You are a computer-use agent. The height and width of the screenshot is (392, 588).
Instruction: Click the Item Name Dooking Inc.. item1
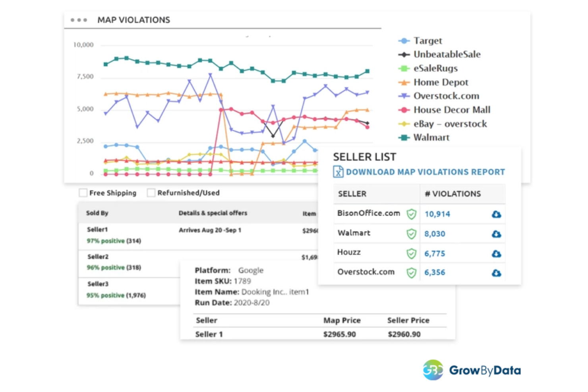pos(275,292)
